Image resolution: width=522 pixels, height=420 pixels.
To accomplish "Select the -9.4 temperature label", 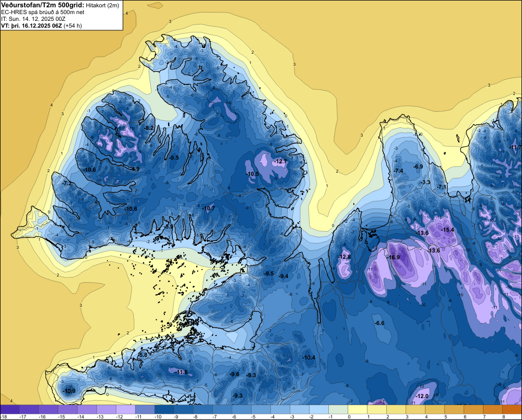I will click(284, 276).
